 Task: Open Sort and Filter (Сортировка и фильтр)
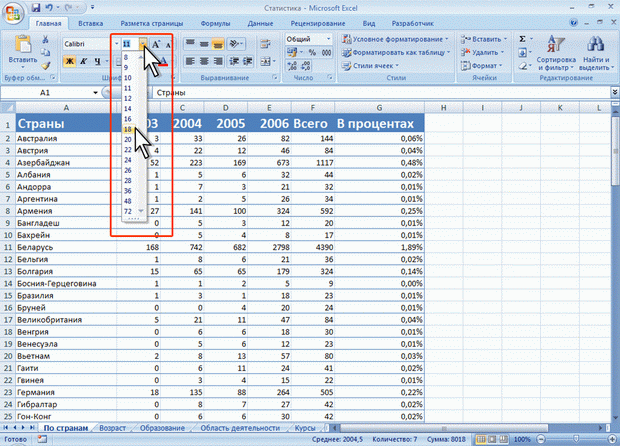[556, 53]
